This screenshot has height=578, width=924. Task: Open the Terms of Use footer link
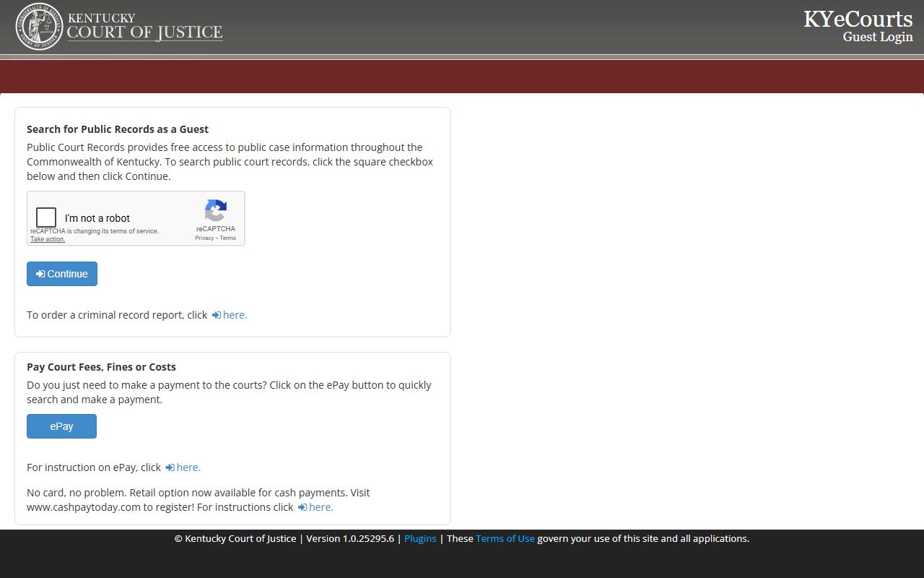(x=505, y=538)
